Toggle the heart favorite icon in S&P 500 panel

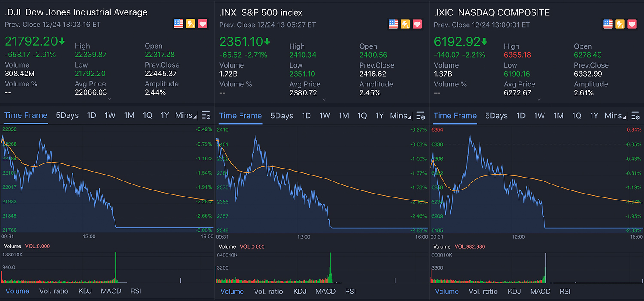coord(417,24)
